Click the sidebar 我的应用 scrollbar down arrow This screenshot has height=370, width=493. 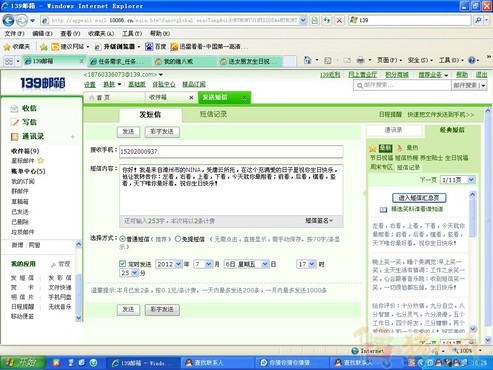pos(79,318)
